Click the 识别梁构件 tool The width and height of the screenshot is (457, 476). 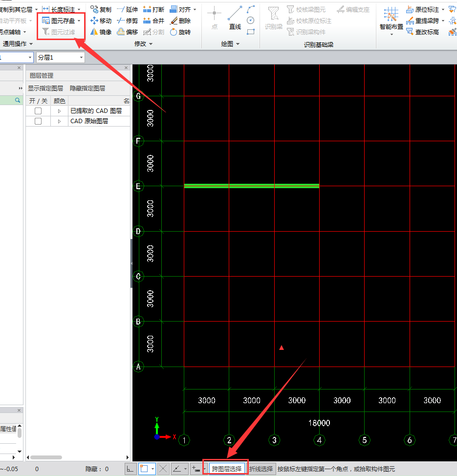pyautogui.click(x=306, y=32)
